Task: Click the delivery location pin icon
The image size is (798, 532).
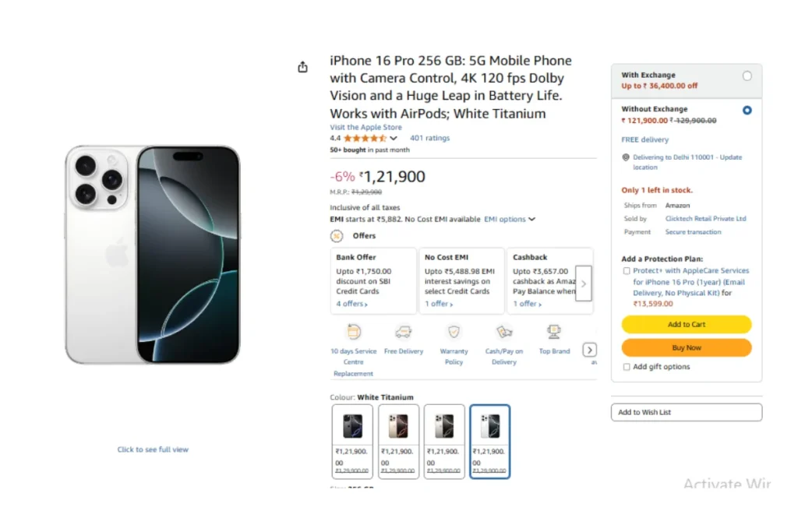Action: pyautogui.click(x=626, y=157)
